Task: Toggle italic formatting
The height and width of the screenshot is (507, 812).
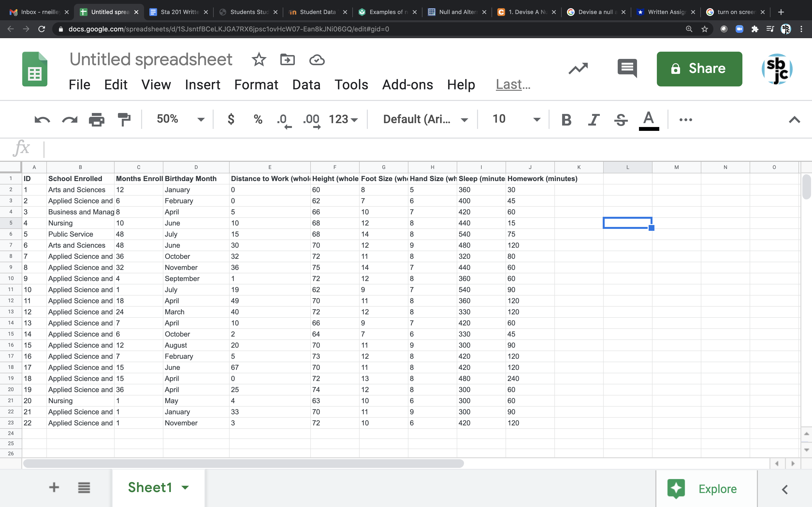Action: pos(594,120)
